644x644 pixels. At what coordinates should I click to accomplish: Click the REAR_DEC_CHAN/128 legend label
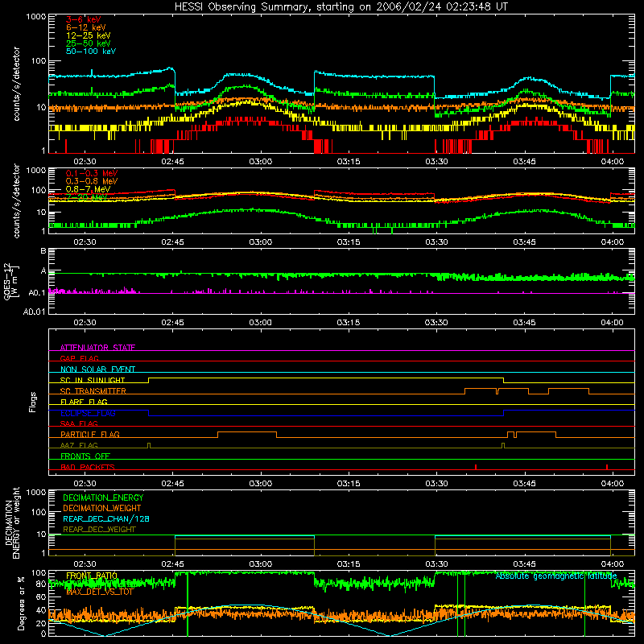click(106, 518)
